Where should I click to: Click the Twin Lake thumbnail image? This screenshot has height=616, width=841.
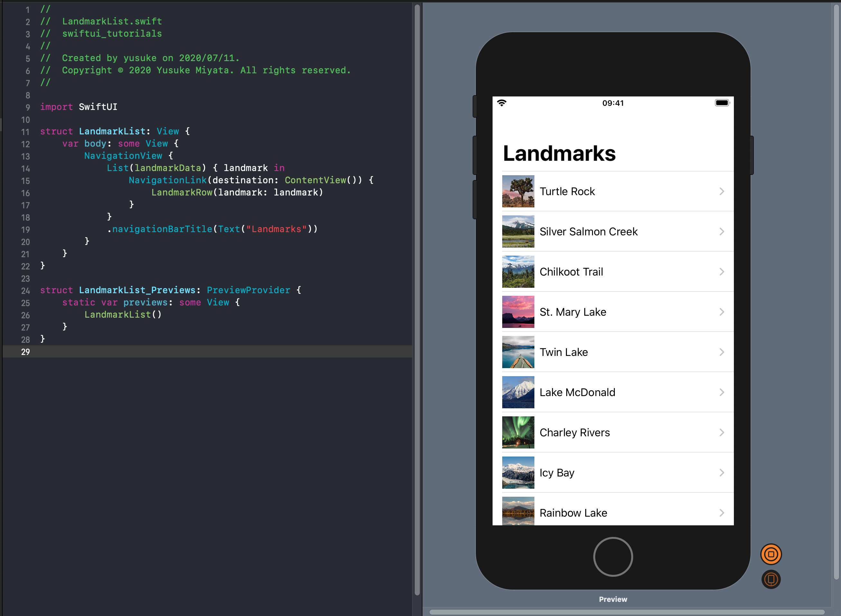pyautogui.click(x=518, y=352)
